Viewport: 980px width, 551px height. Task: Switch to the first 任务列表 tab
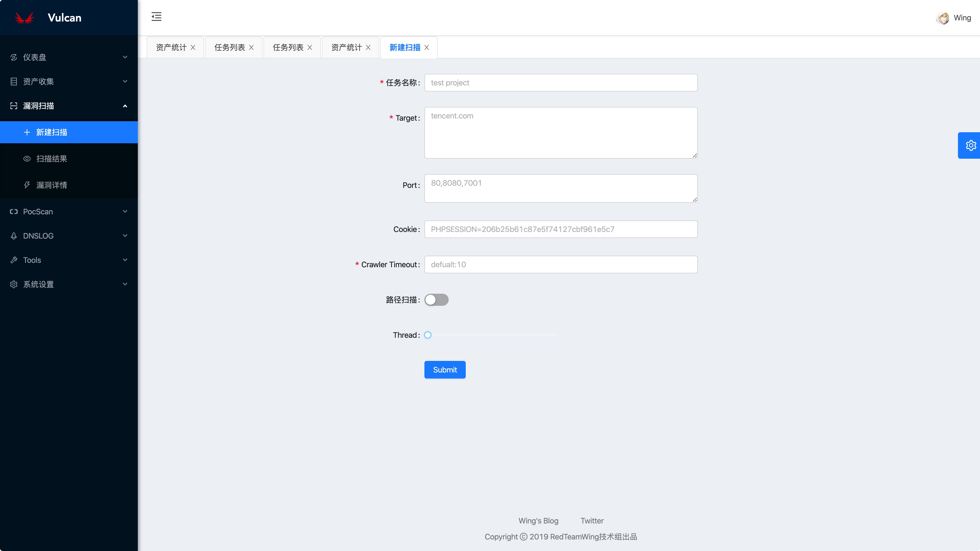click(229, 48)
